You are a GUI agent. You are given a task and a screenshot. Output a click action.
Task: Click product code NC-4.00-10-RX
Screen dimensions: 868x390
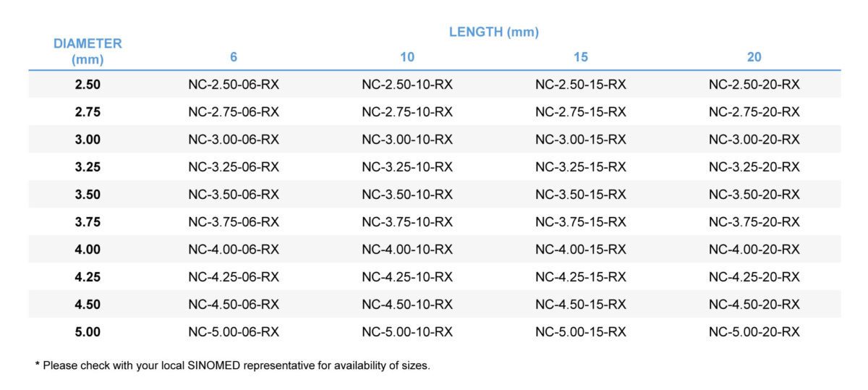pyautogui.click(x=407, y=250)
